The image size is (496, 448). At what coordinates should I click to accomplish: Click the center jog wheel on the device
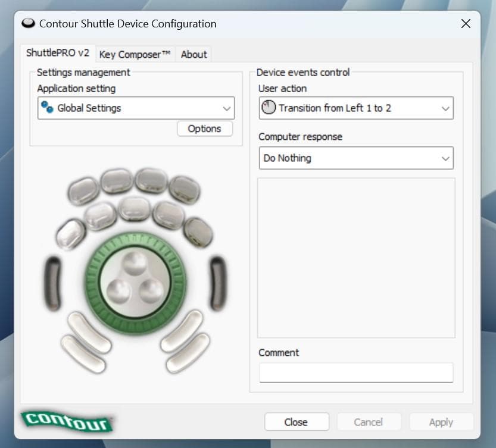coord(135,280)
